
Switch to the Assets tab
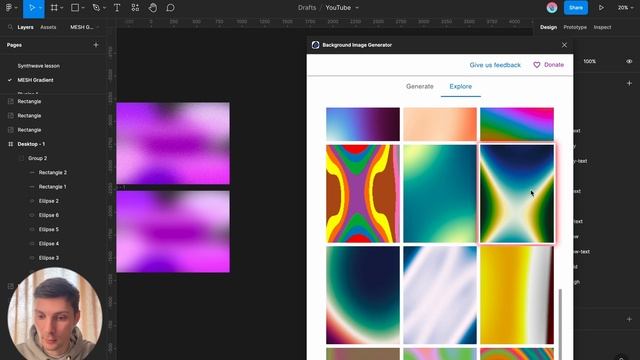tap(48, 27)
